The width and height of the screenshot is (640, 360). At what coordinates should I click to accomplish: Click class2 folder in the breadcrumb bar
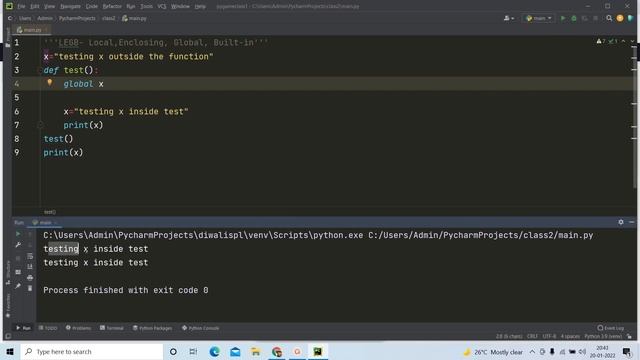tap(109, 18)
